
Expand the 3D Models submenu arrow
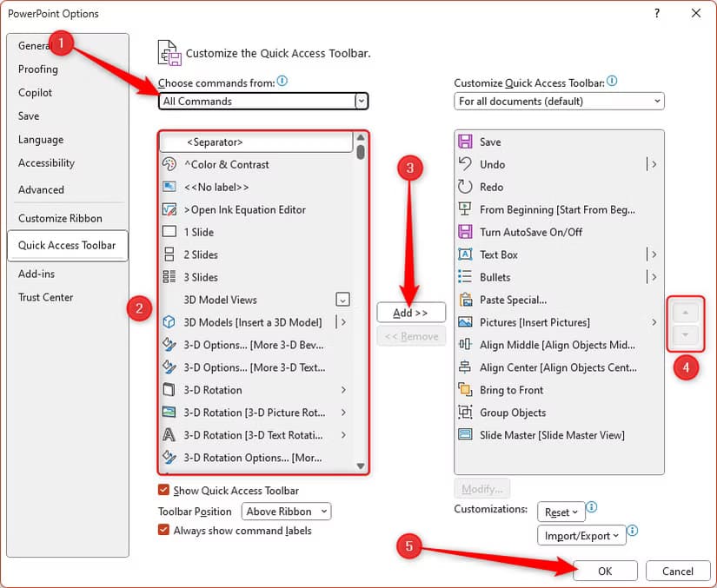343,322
